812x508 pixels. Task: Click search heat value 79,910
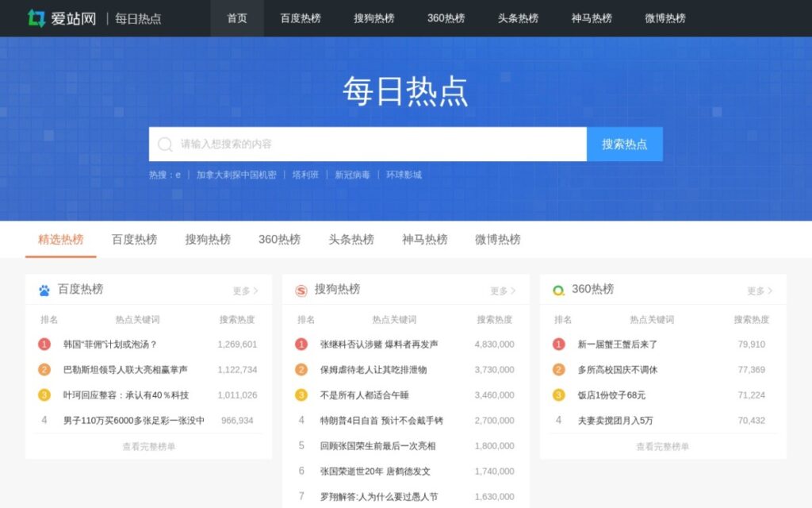point(752,344)
